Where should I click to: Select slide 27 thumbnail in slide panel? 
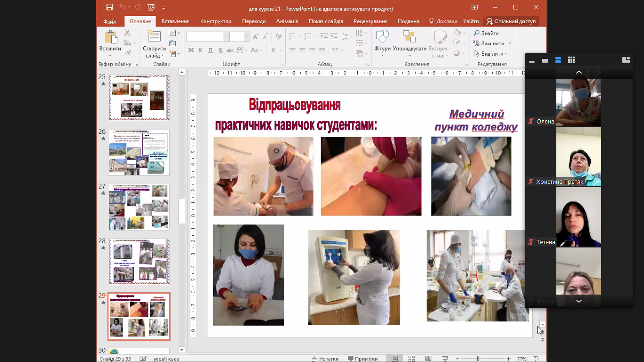(139, 206)
